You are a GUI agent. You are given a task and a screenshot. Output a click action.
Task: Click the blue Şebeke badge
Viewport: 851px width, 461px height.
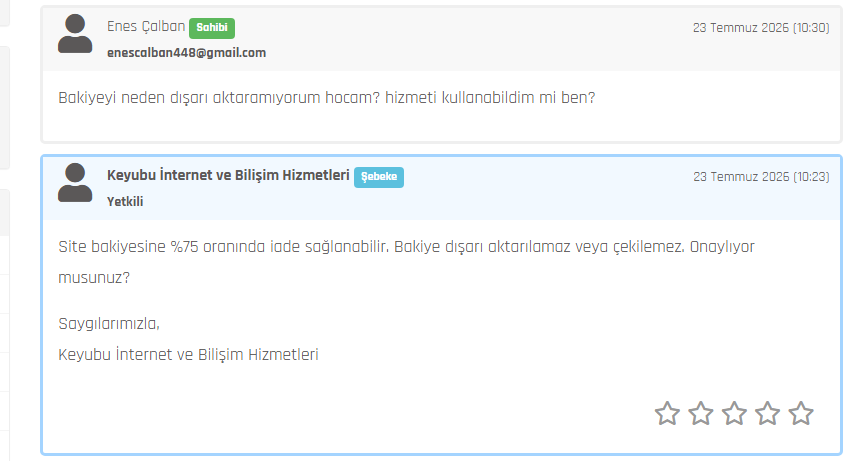coord(379,177)
